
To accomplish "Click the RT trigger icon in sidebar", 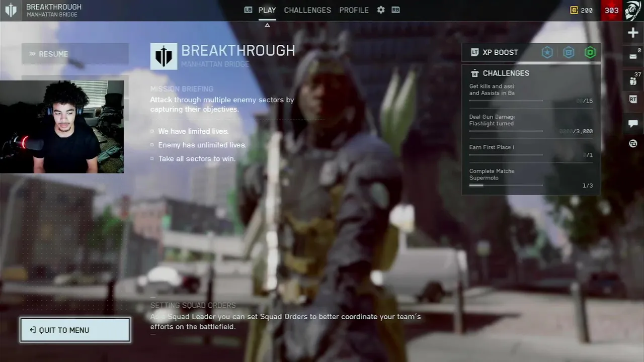I will click(x=633, y=100).
